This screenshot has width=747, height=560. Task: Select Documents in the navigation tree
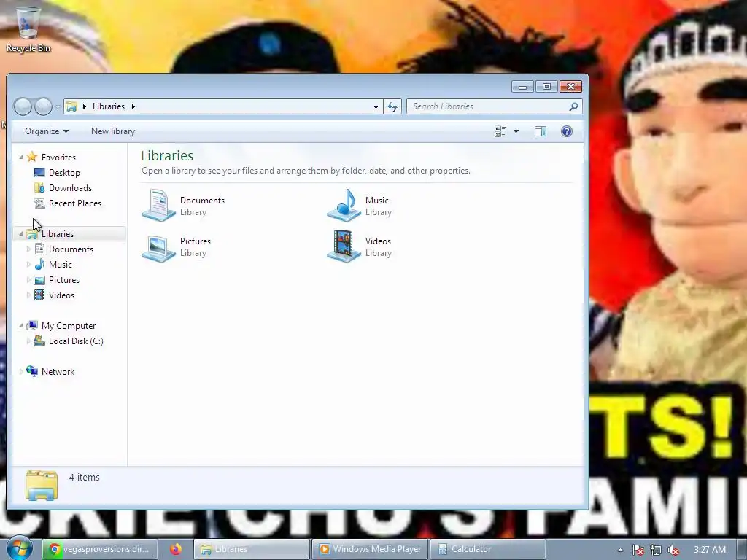pos(71,249)
